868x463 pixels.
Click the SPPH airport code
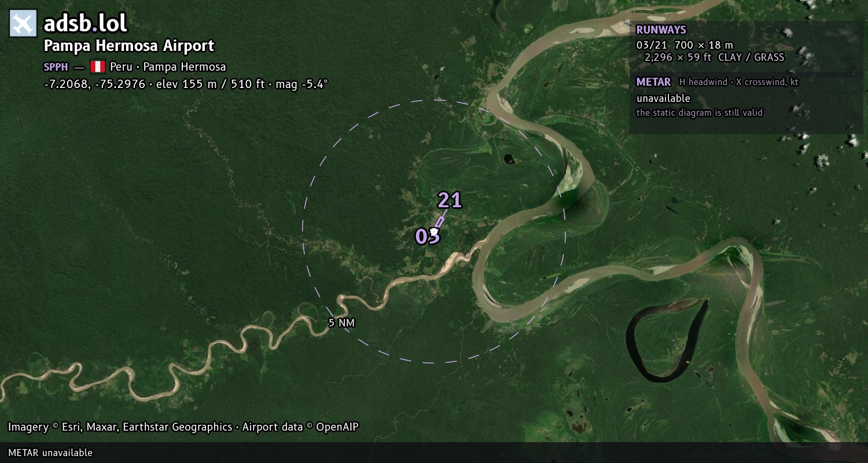click(x=56, y=67)
